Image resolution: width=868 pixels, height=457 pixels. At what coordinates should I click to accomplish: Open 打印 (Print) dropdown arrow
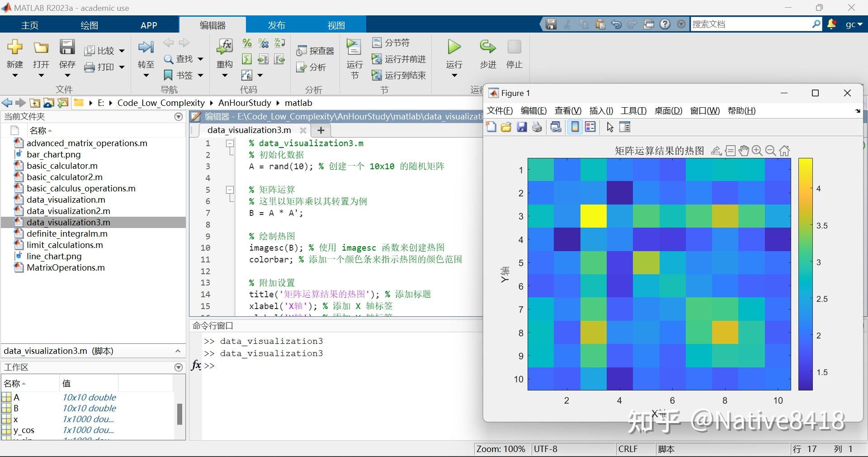pos(122,67)
